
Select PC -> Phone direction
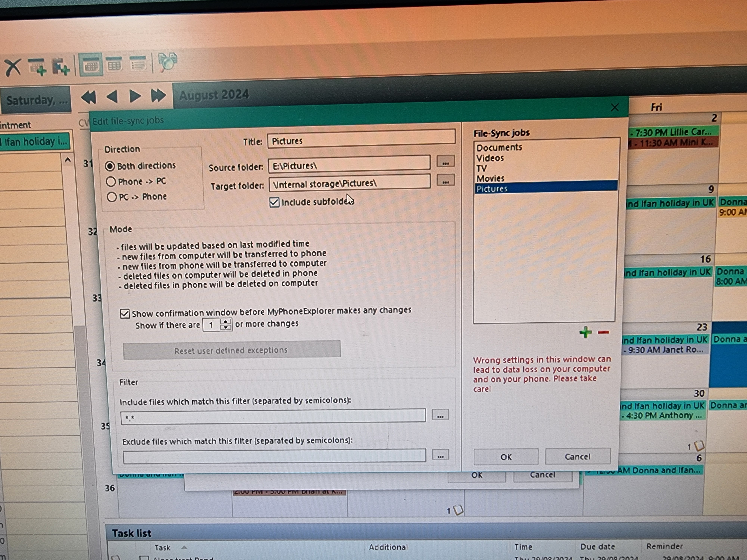click(x=112, y=197)
